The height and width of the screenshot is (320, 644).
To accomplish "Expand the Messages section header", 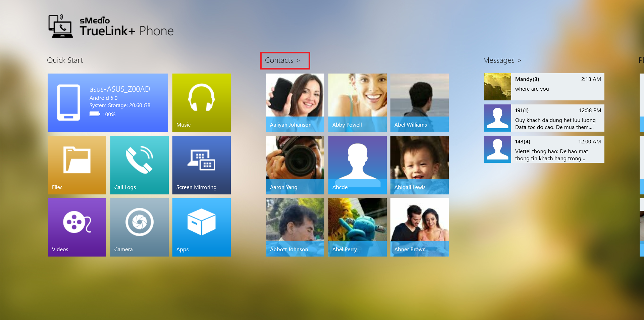I will pos(502,60).
